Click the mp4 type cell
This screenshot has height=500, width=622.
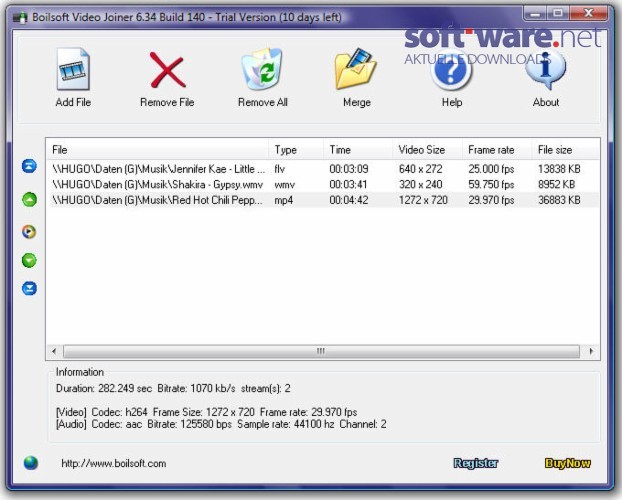tap(284, 200)
